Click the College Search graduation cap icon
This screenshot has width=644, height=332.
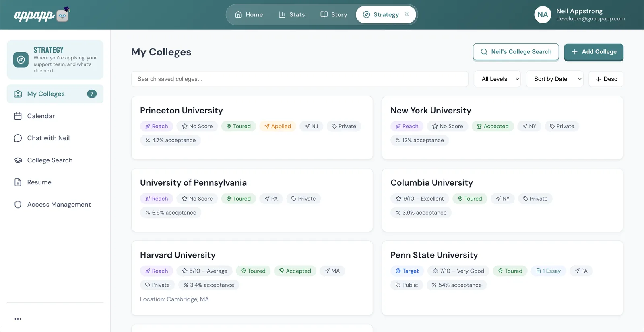[x=18, y=160]
